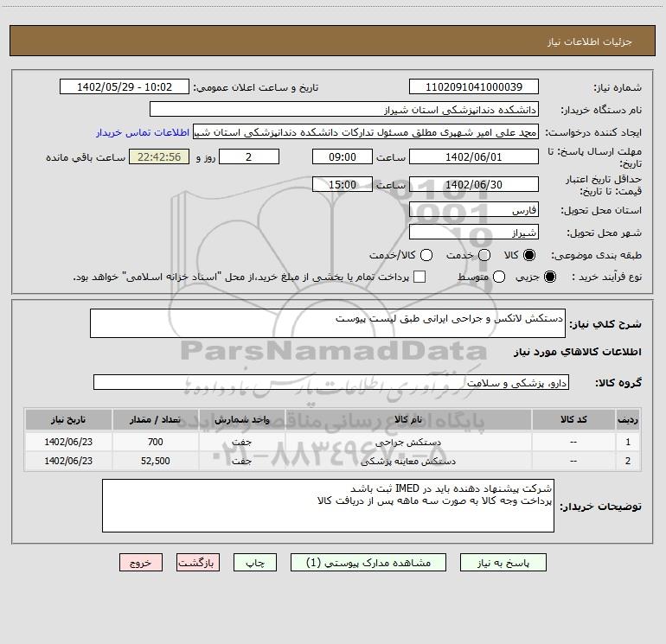Click the خروج exit button
The height and width of the screenshot is (644, 666).
(141, 563)
